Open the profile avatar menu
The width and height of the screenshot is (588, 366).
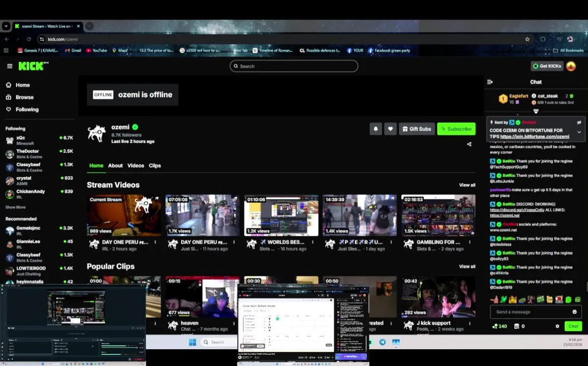[x=571, y=66]
